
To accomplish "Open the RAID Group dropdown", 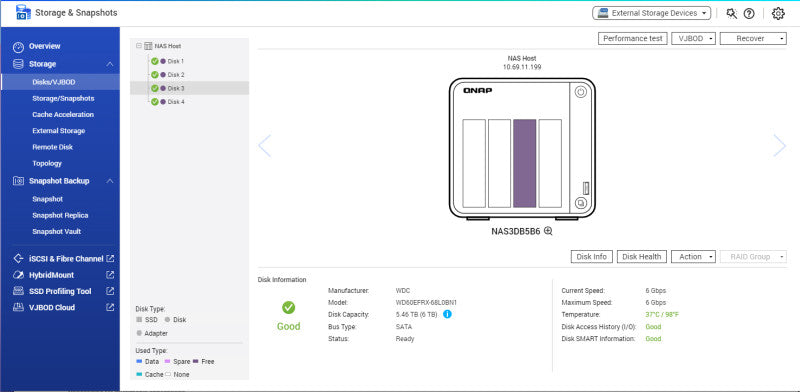I will (753, 257).
